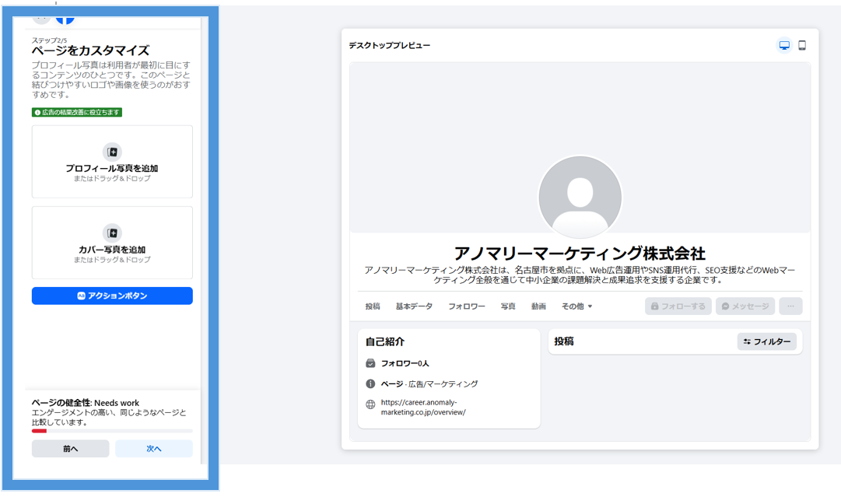Click the career.anomaly-marketing.co.jp link
841x504 pixels.
tap(423, 408)
